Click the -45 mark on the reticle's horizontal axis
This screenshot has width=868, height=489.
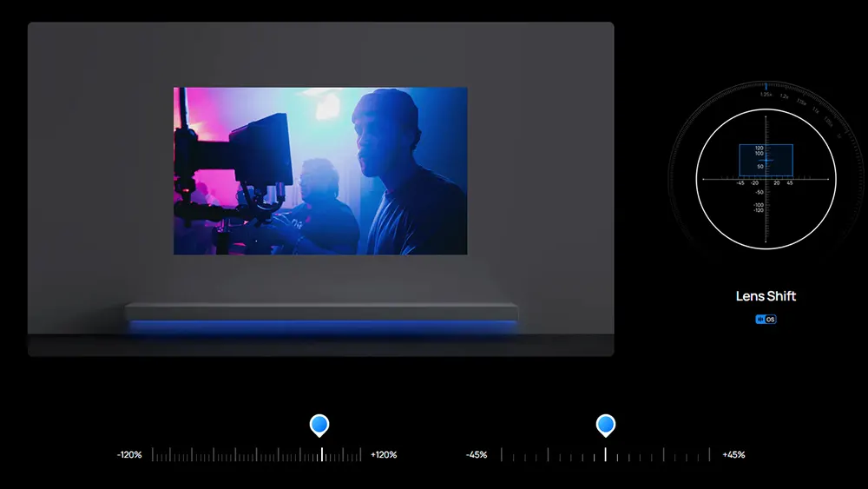(x=740, y=183)
